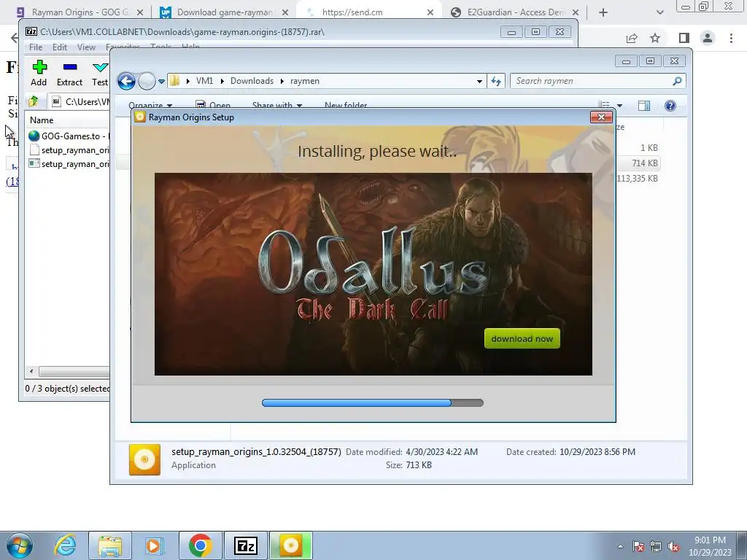Viewport: 747px width, 560px height.
Task: Select GOG-Games.to entry in 7-Zip list
Action: pyautogui.click(x=69, y=136)
